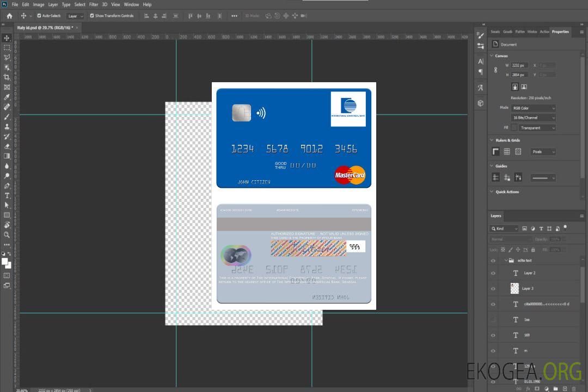This screenshot has height=392, width=588.
Task: Open the Pixels units dropdown
Action: [x=543, y=152]
